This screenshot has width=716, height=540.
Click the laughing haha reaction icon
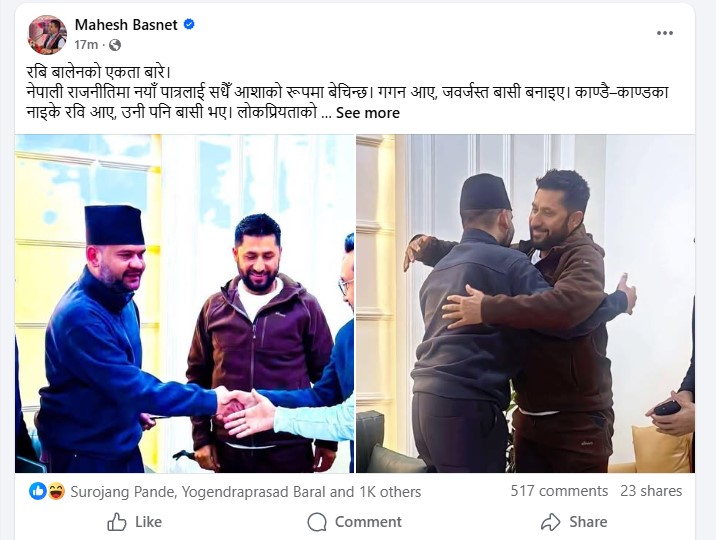tap(56, 491)
